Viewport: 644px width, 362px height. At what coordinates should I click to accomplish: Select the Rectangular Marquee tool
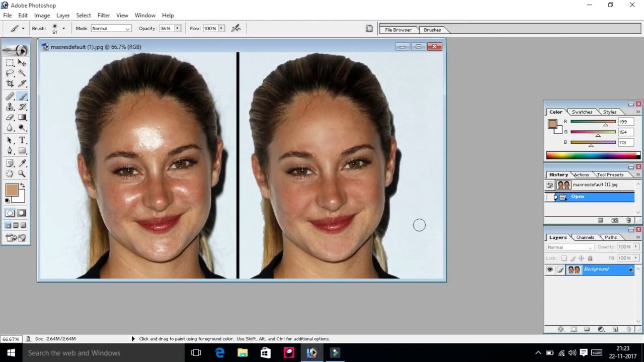click(10, 63)
